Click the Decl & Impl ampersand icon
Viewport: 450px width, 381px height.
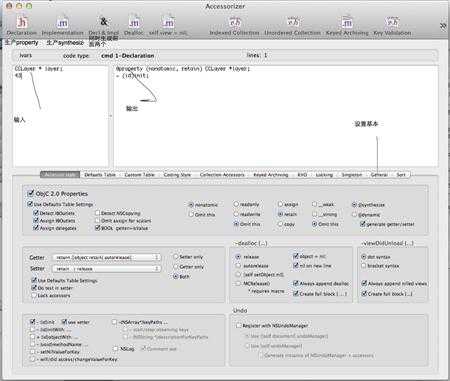[x=104, y=22]
